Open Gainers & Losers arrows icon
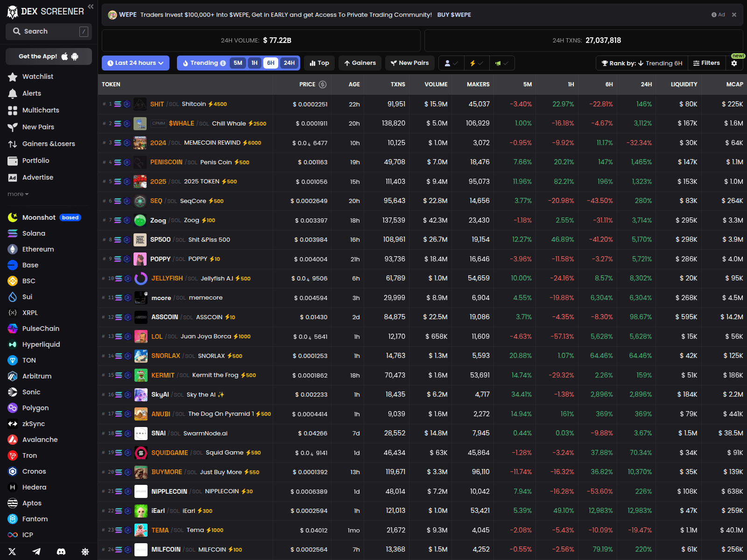 13,144
